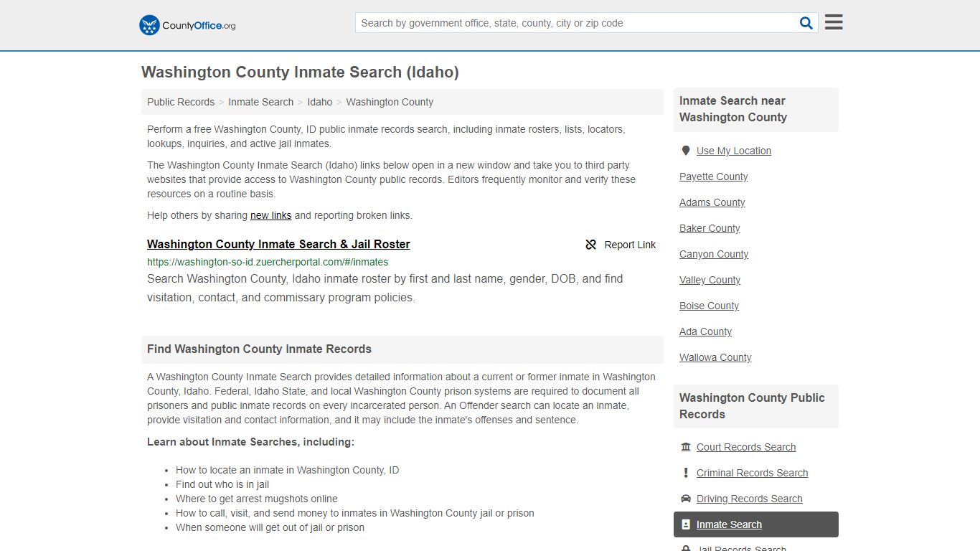Choose Use My Location
The width and height of the screenshot is (980, 551).
734,151
